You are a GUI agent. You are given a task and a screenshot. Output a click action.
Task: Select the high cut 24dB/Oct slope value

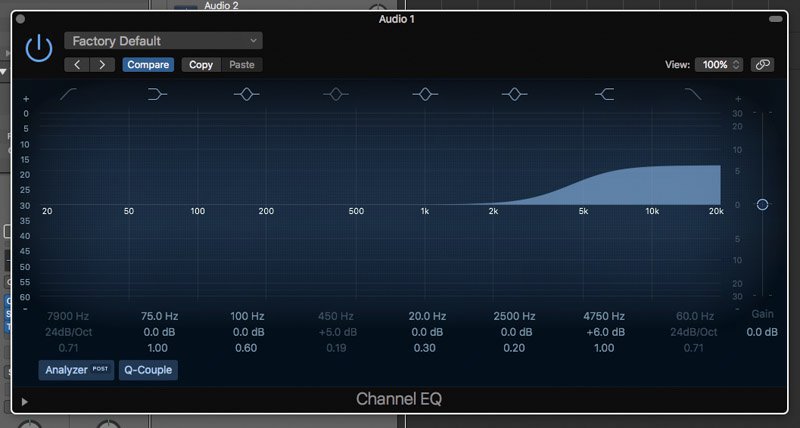[x=693, y=332]
